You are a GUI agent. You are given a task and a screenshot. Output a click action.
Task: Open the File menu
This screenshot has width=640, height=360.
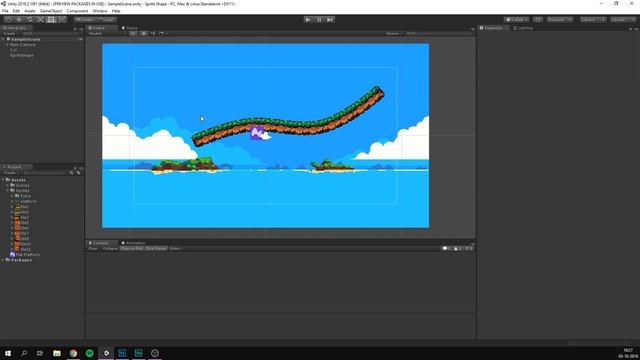click(x=5, y=11)
